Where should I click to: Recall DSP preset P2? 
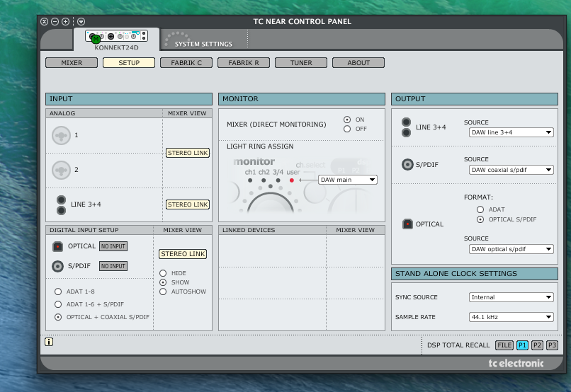click(537, 345)
